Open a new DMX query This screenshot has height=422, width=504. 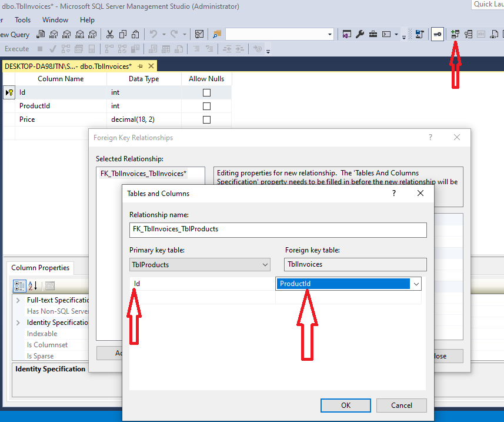[66, 34]
